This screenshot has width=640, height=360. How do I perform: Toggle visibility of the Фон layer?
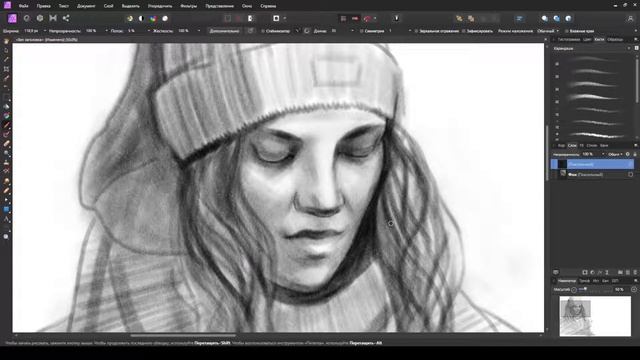(x=631, y=175)
